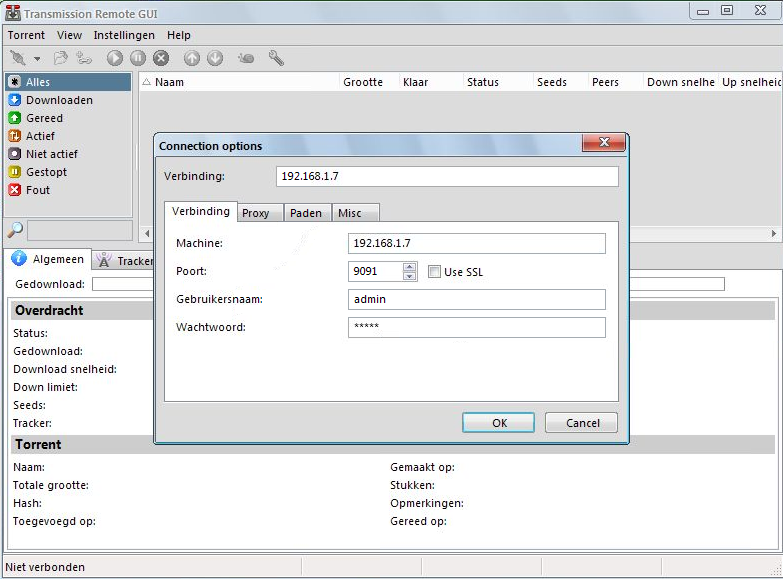Click the magnifying glass search icon
The image size is (783, 579).
[x=15, y=230]
